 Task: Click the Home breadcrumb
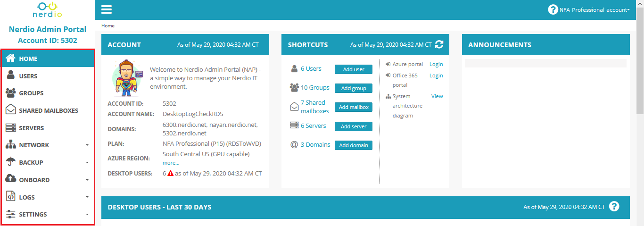(x=108, y=25)
